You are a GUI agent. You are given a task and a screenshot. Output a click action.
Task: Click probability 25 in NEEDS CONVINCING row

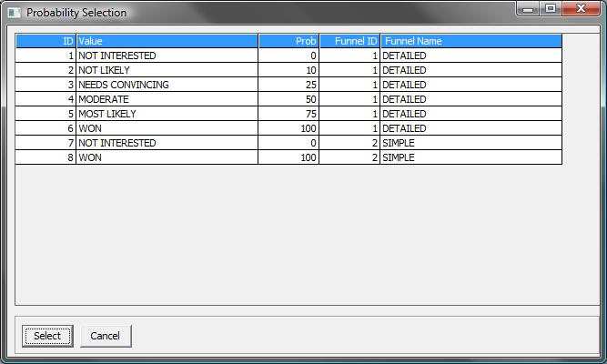(x=288, y=85)
